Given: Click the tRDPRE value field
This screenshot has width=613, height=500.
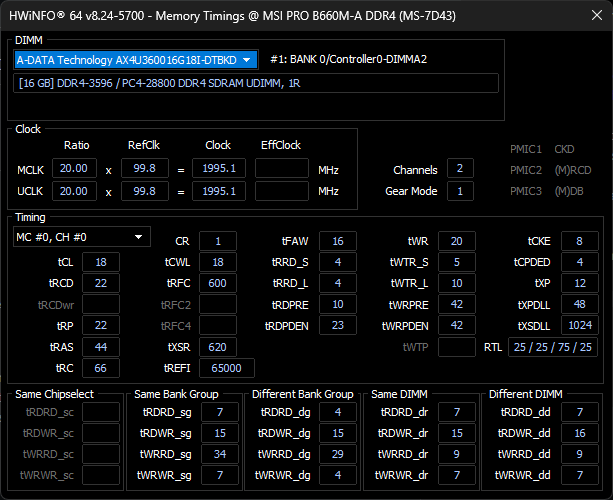Looking at the screenshot, I should tap(338, 304).
